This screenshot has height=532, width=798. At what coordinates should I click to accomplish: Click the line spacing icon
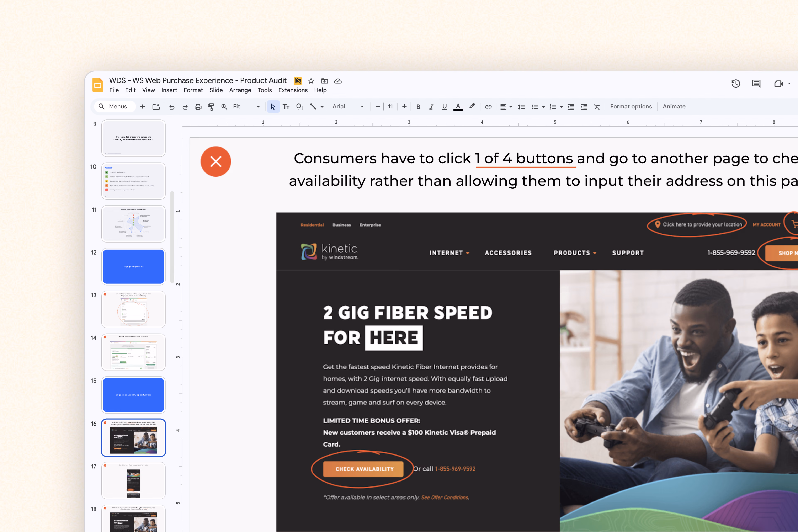[x=521, y=107]
